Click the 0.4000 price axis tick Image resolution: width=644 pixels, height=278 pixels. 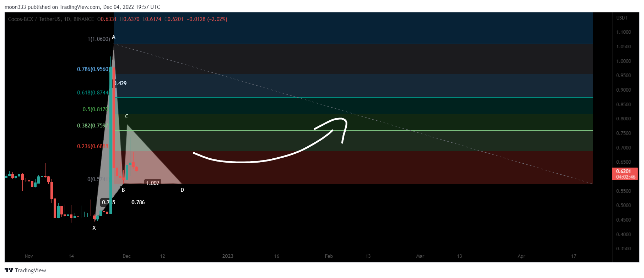[x=624, y=234]
